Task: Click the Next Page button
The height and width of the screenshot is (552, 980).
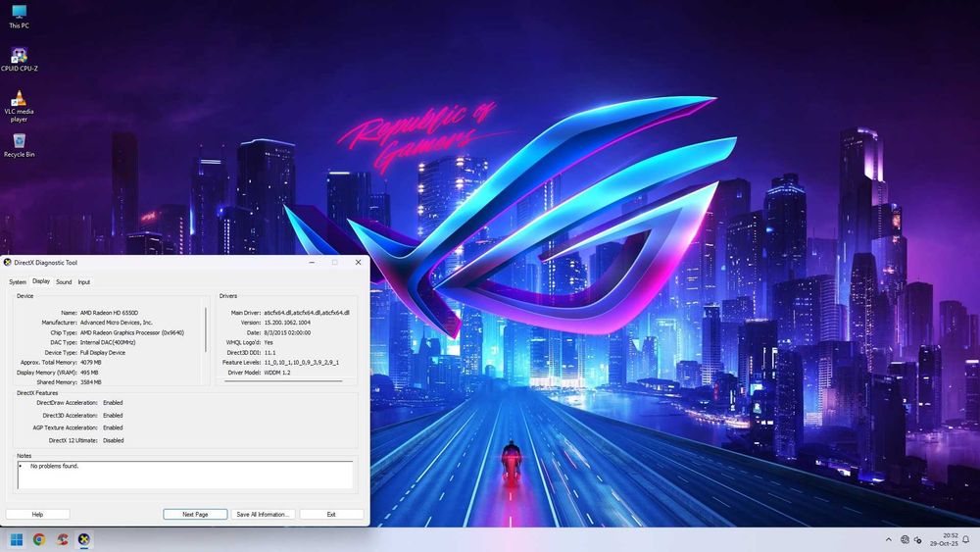Action: click(195, 515)
